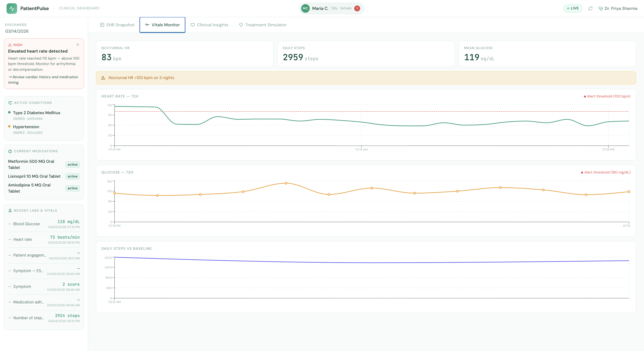Click the Current Medications header icon
The width and height of the screenshot is (644, 351).
10,151
